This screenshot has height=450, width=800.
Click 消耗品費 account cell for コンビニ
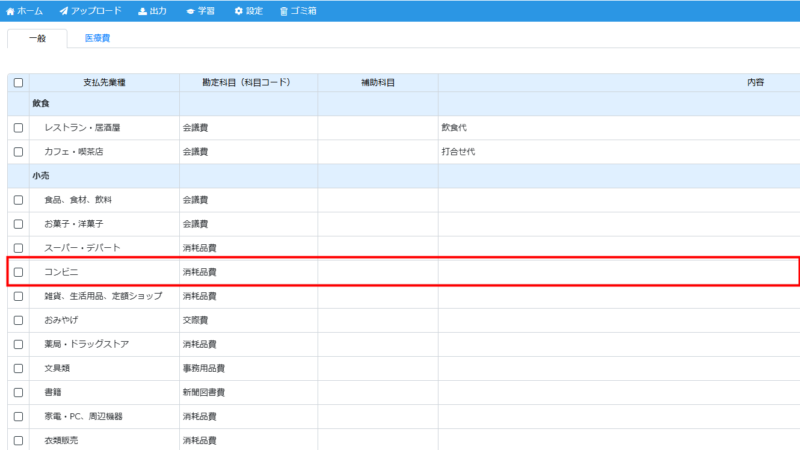click(199, 272)
